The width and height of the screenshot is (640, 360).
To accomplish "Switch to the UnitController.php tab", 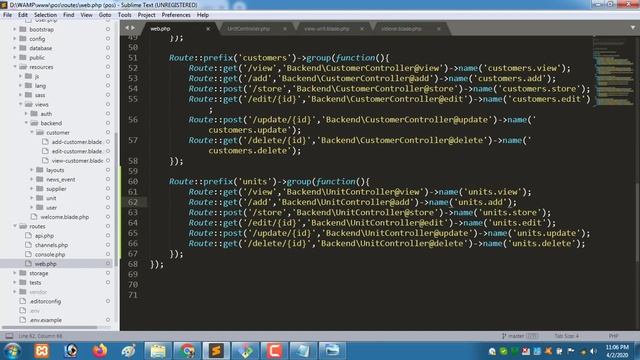I will [249, 29].
